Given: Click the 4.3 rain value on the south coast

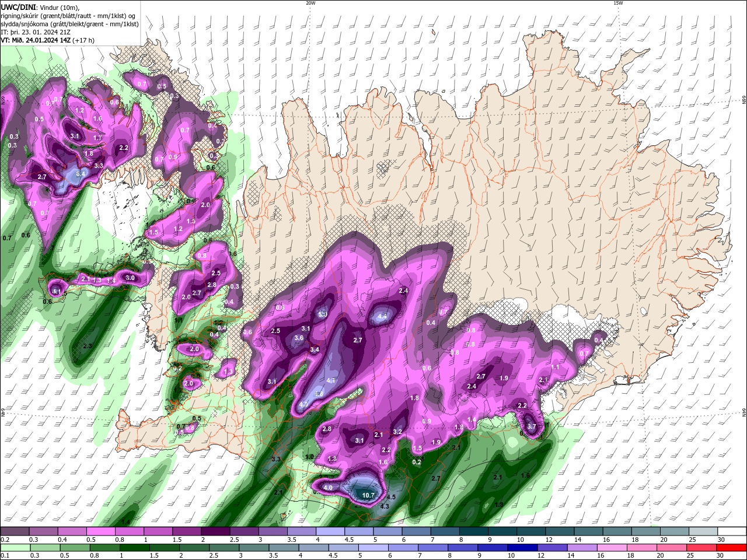Looking at the screenshot, I should click(x=384, y=506).
